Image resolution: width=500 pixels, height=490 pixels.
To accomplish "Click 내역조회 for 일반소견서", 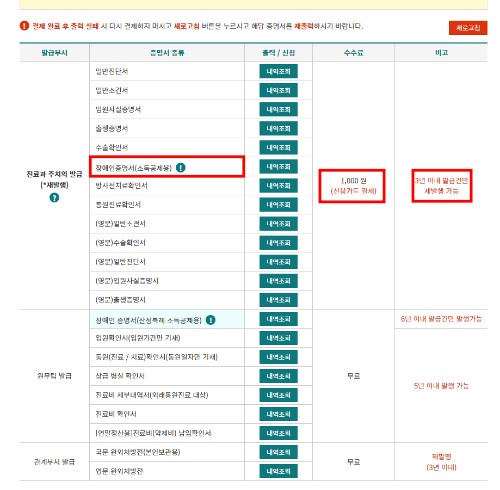I will point(278,90).
